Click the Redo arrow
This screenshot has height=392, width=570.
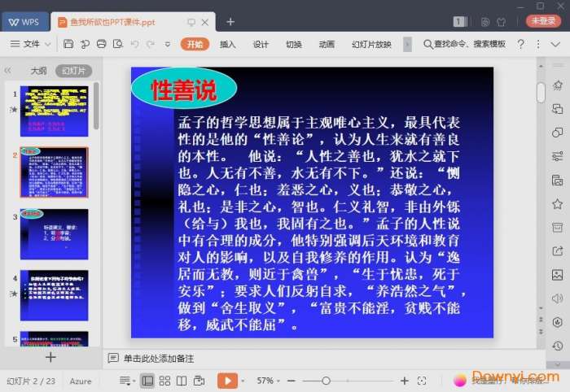pyautogui.click(x=150, y=44)
